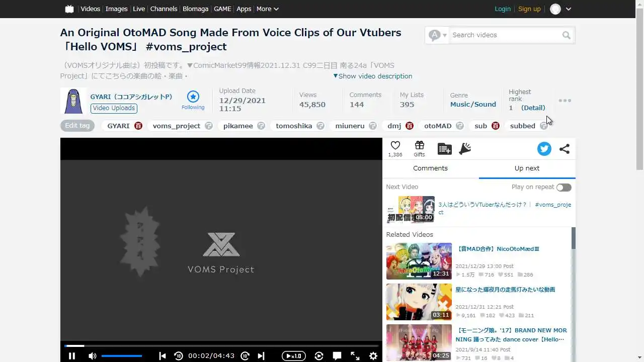644x362 pixels.
Task: Select the GYARI tag
Action: pos(119,126)
